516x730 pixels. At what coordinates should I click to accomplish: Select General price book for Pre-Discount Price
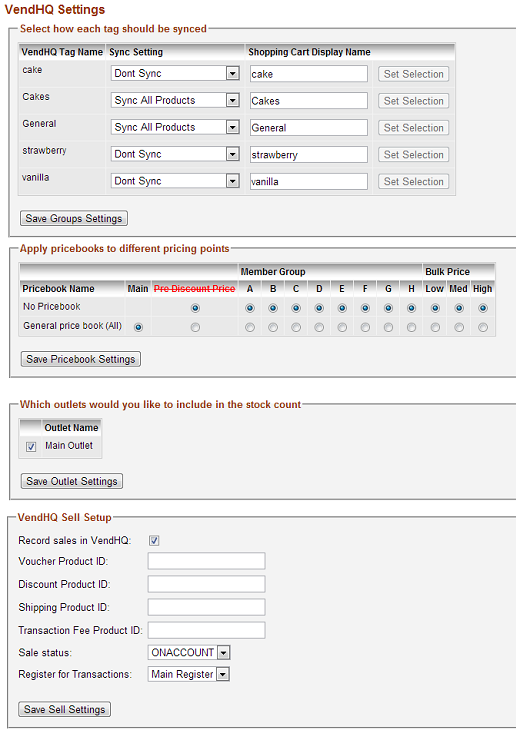coord(195,328)
